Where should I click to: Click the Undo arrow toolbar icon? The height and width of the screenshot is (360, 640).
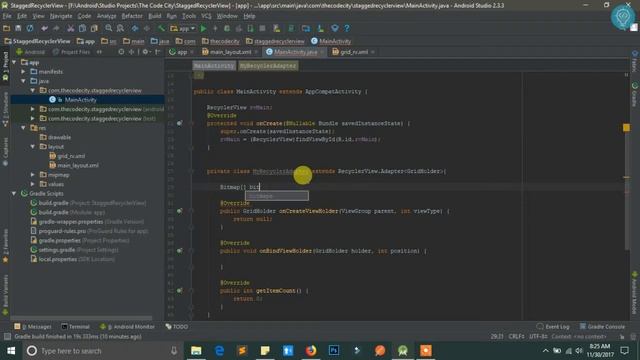click(x=44, y=28)
